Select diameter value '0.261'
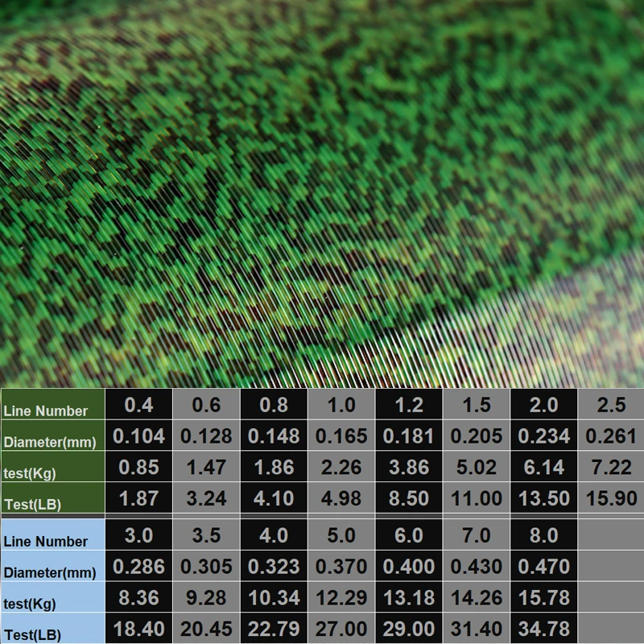Viewport: 644px width, 644px height. point(611,436)
